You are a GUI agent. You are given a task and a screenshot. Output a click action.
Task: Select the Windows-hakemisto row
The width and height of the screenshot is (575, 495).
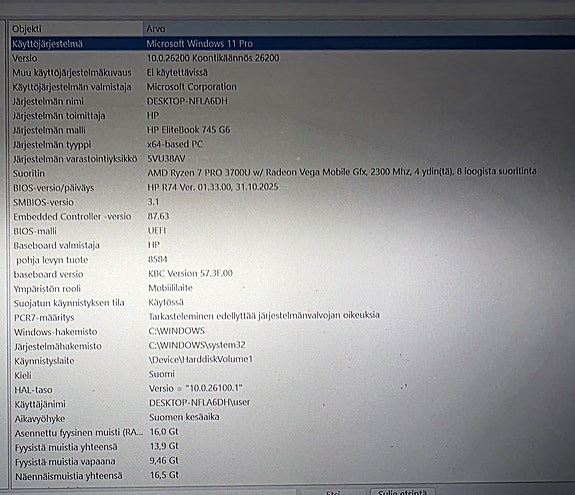pyautogui.click(x=293, y=331)
